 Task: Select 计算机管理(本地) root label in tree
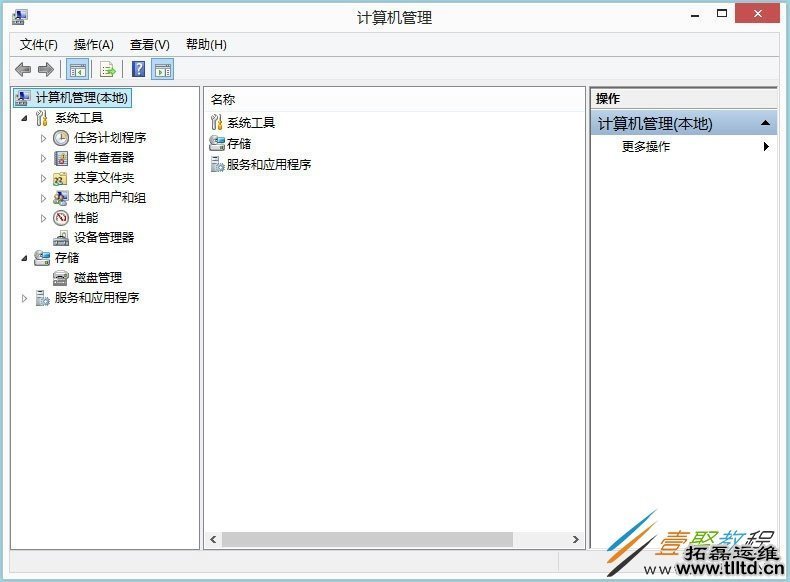(82, 98)
